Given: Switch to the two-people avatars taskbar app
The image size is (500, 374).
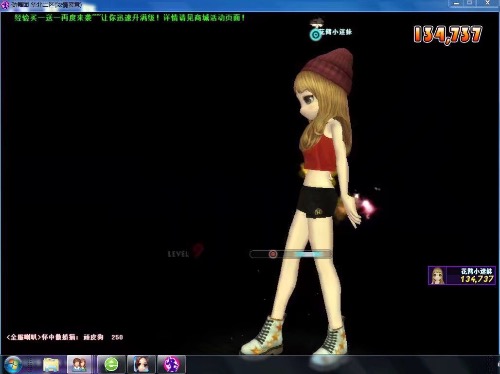Looking at the screenshot, I should coord(79,365).
